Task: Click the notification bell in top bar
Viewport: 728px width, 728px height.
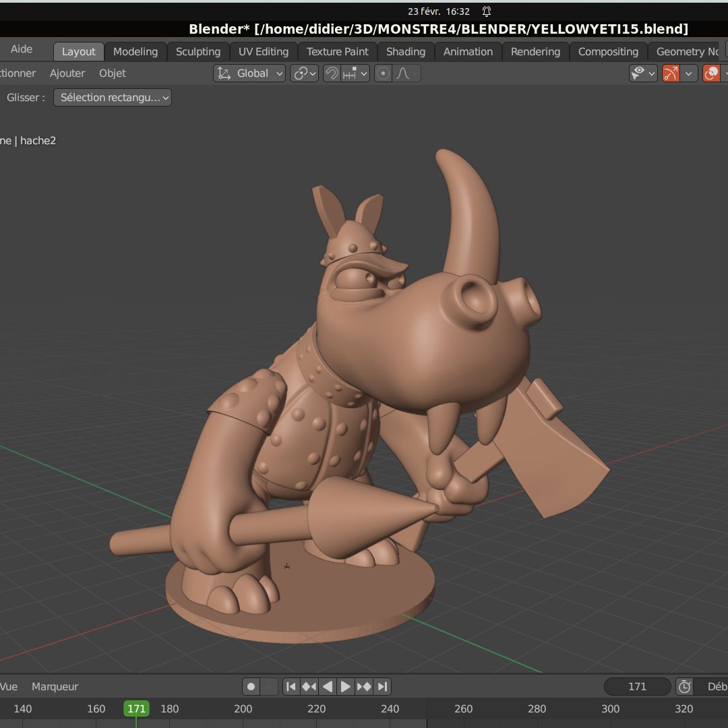Action: coord(486,11)
